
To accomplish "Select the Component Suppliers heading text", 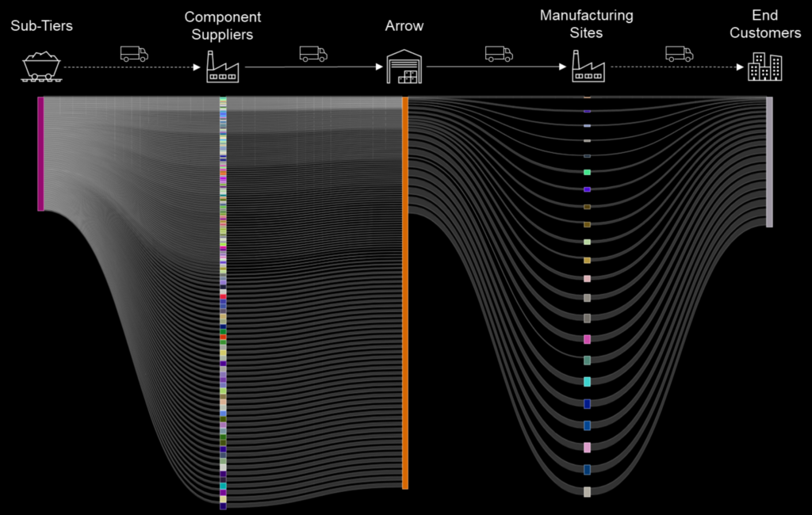I will pyautogui.click(x=222, y=25).
